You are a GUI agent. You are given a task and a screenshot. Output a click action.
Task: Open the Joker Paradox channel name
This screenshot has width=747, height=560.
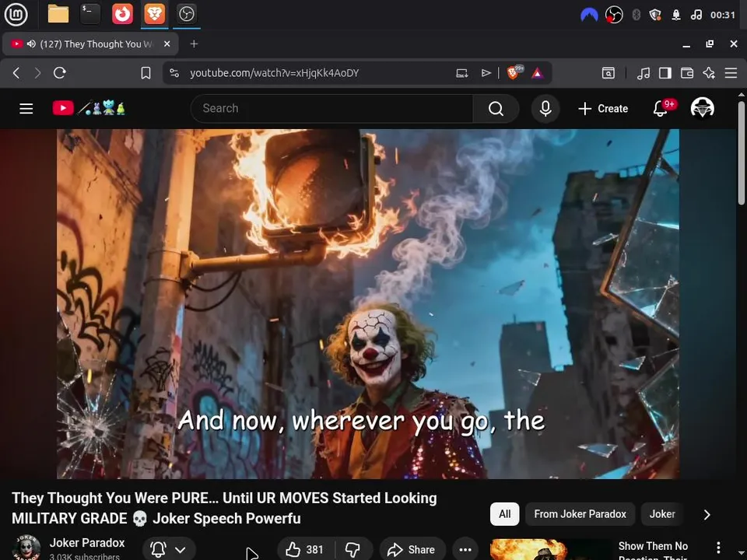click(x=87, y=543)
